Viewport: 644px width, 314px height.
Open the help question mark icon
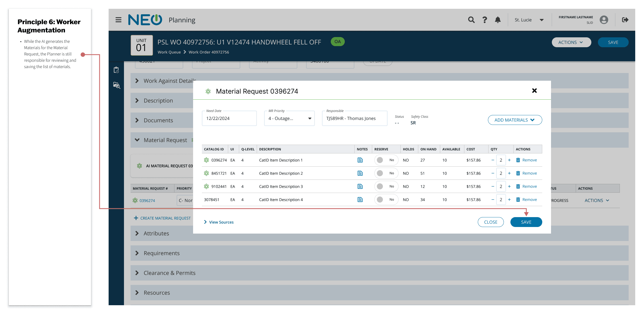coord(485,20)
